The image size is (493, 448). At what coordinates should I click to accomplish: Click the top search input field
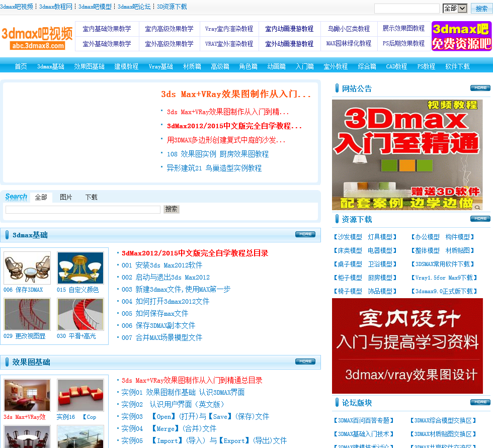click(x=406, y=9)
